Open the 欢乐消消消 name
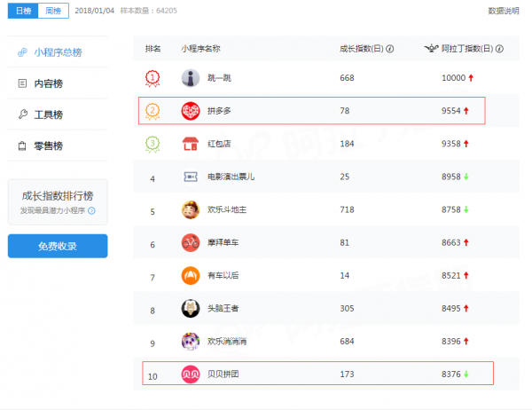Viewport: 532px width, 410px height. 227,342
